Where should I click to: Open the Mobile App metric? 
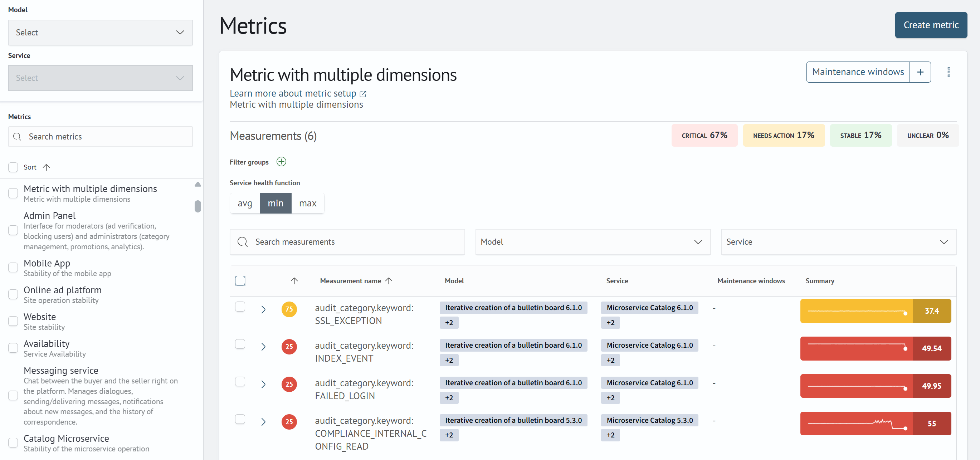[x=47, y=263]
